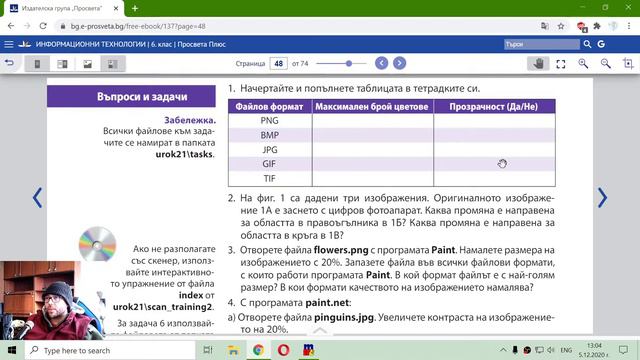Click the TIF cell in the table
The height and width of the screenshot is (360, 640).
click(269, 178)
